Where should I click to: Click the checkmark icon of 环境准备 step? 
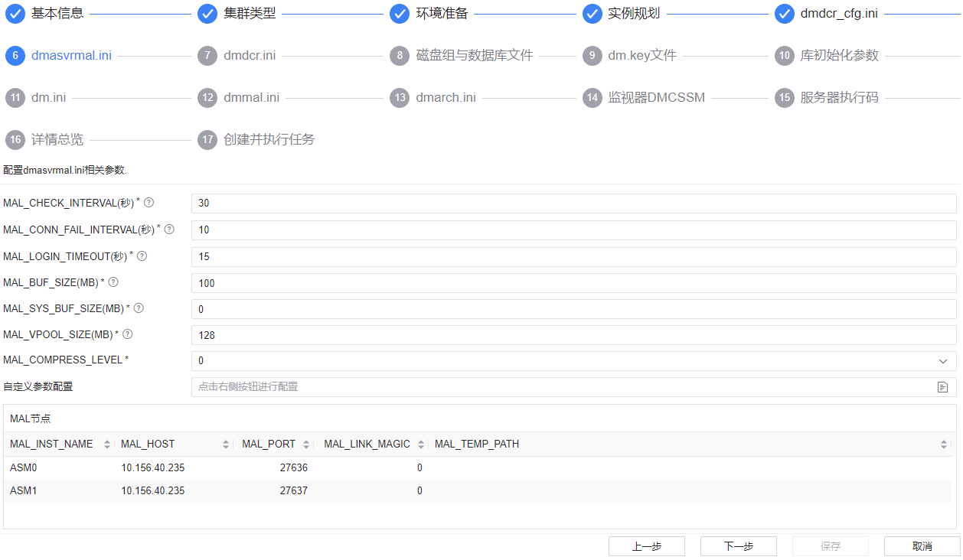point(400,14)
